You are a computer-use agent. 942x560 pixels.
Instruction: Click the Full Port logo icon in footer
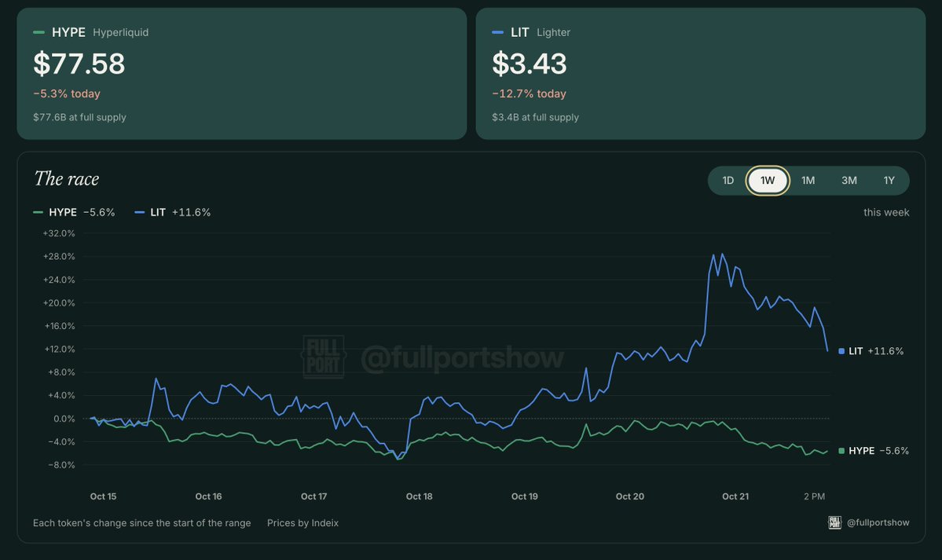click(x=834, y=523)
